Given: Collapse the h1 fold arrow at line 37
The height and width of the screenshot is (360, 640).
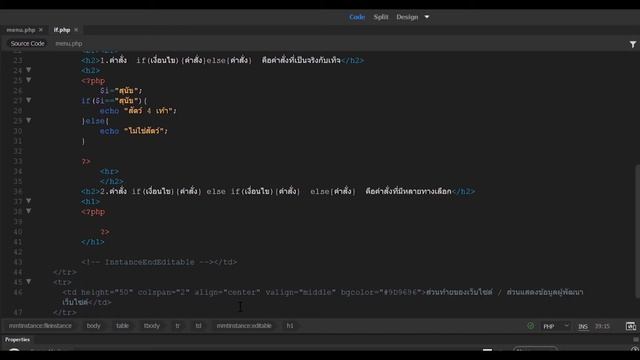Looking at the screenshot, I should [x=29, y=201].
